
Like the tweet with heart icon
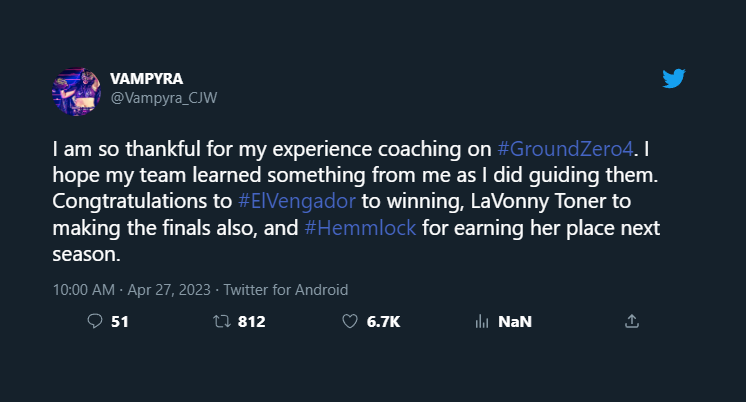350,322
